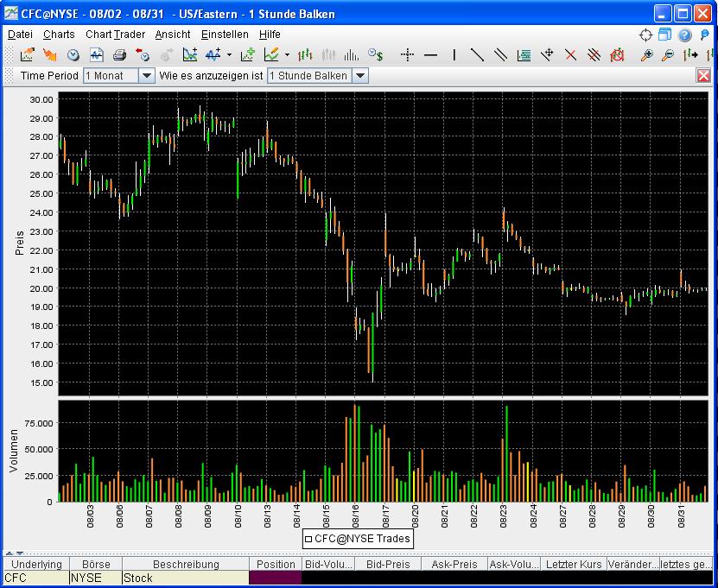Open the Datei menu
This screenshot has height=588, width=718.
pyautogui.click(x=20, y=35)
